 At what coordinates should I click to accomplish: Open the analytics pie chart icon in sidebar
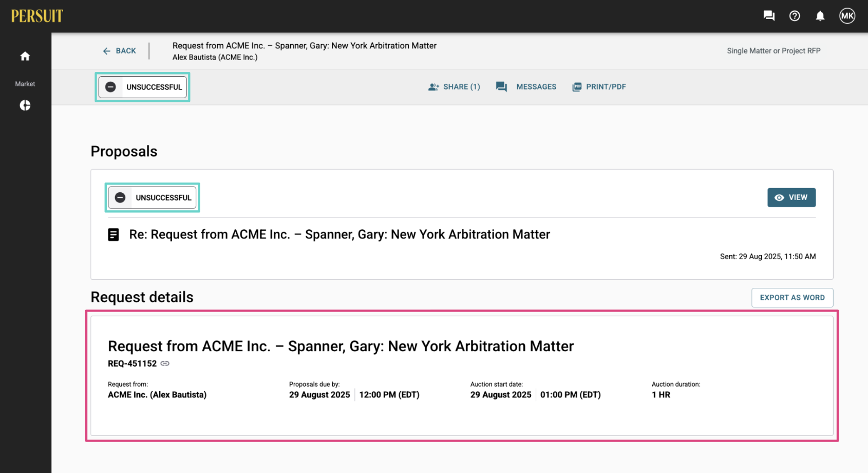pyautogui.click(x=25, y=105)
